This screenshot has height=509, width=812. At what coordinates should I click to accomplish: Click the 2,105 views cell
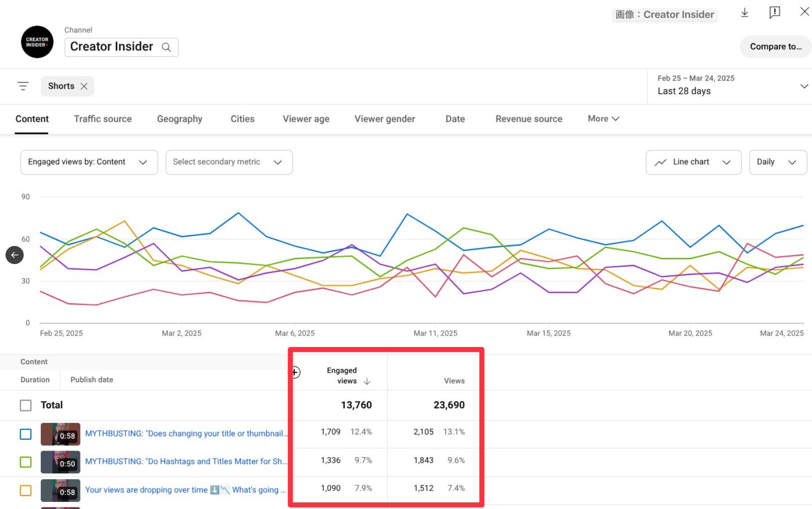[x=423, y=432]
